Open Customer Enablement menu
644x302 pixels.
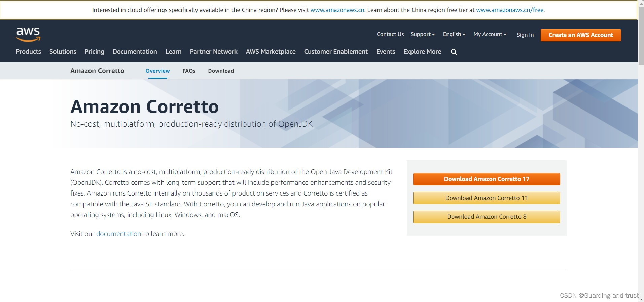click(x=336, y=52)
